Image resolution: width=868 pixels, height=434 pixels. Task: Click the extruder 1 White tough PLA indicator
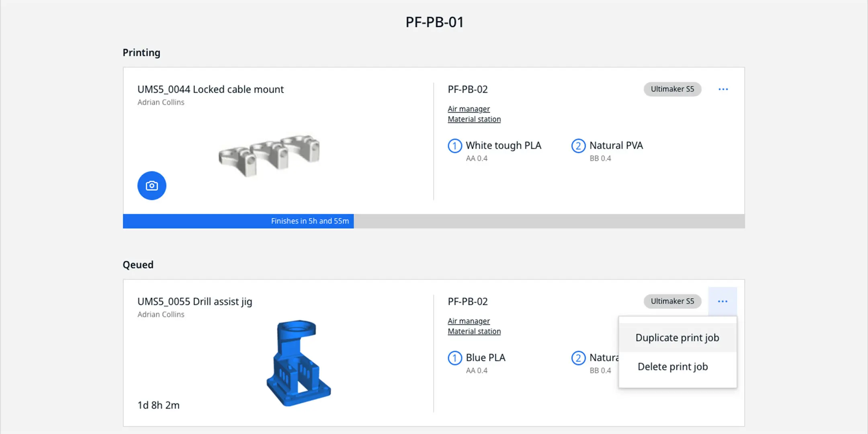(x=454, y=146)
